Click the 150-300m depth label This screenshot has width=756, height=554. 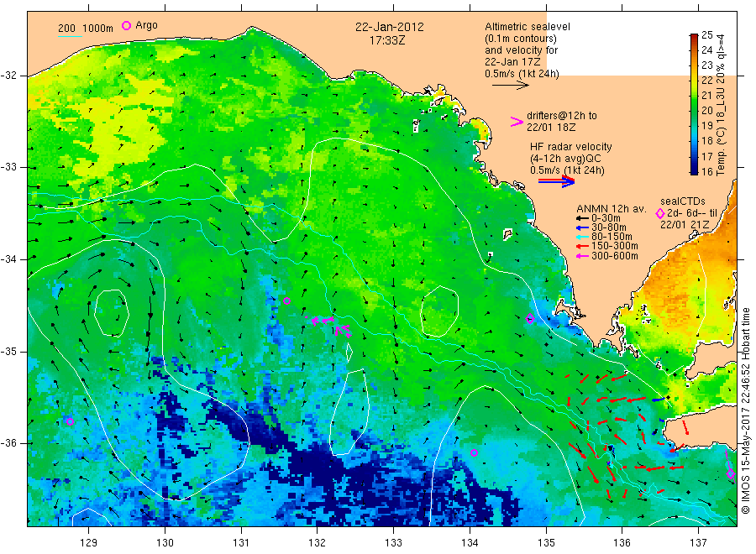(x=615, y=246)
